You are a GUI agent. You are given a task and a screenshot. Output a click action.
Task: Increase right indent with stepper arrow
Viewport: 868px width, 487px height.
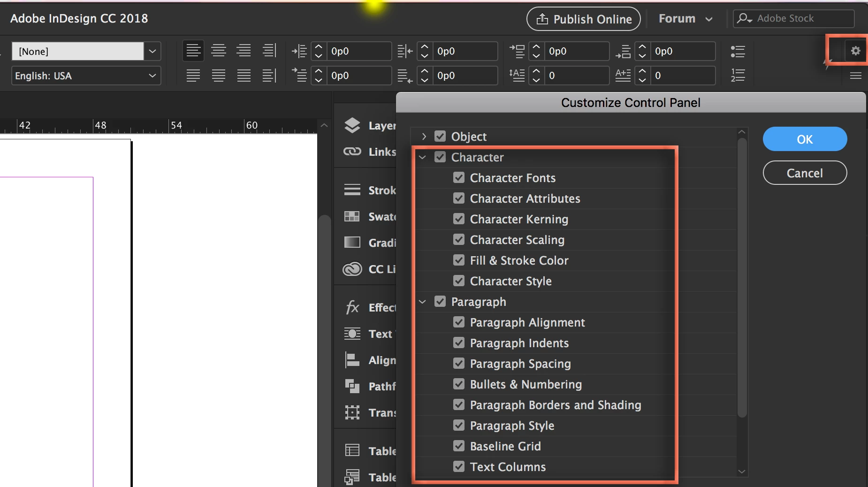point(425,47)
